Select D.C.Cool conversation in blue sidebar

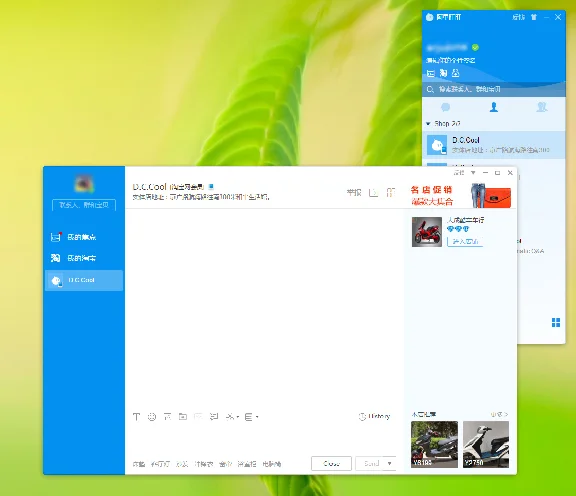tap(84, 280)
